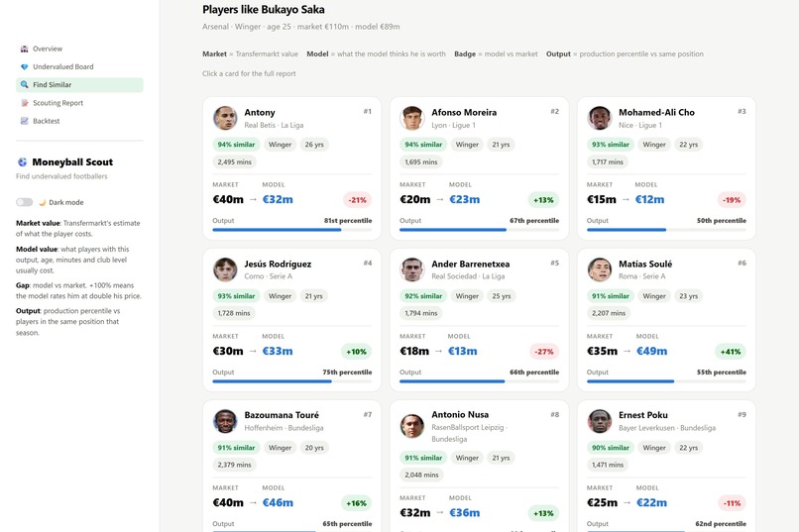The width and height of the screenshot is (799, 532).
Task: Click the Find Similar magnifier icon
Action: pos(24,84)
